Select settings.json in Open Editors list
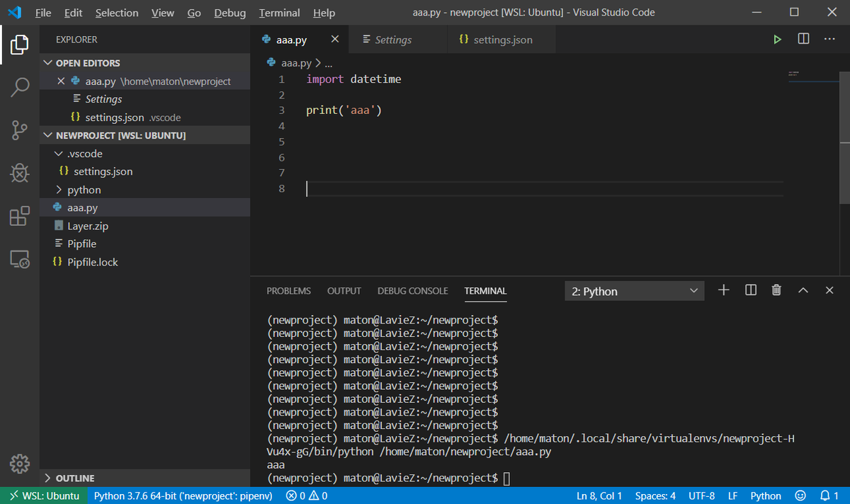Image resolution: width=850 pixels, height=504 pixels. [x=144, y=118]
